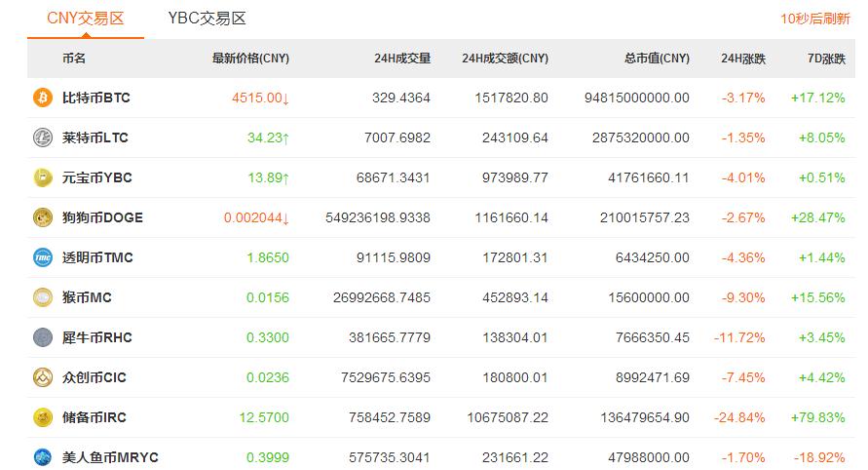Open the 猴币MC market link
The width and height of the screenshot is (868, 470).
click(x=87, y=297)
